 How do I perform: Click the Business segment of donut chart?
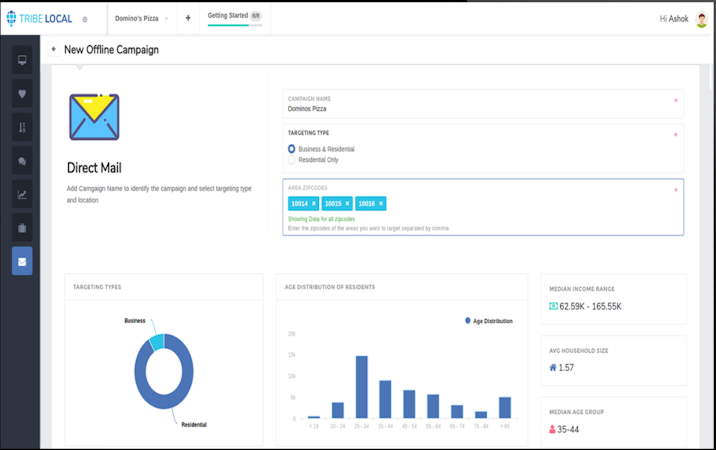157,342
